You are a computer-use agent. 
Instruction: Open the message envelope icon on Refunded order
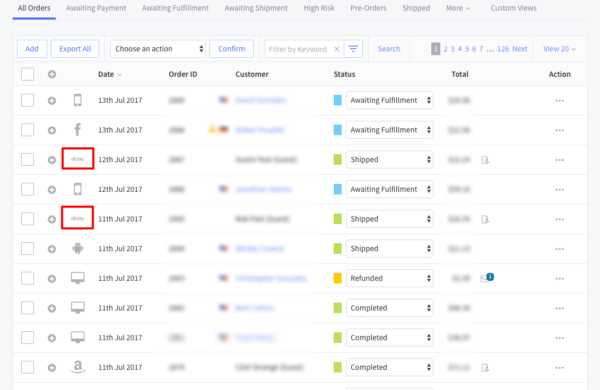(487, 277)
